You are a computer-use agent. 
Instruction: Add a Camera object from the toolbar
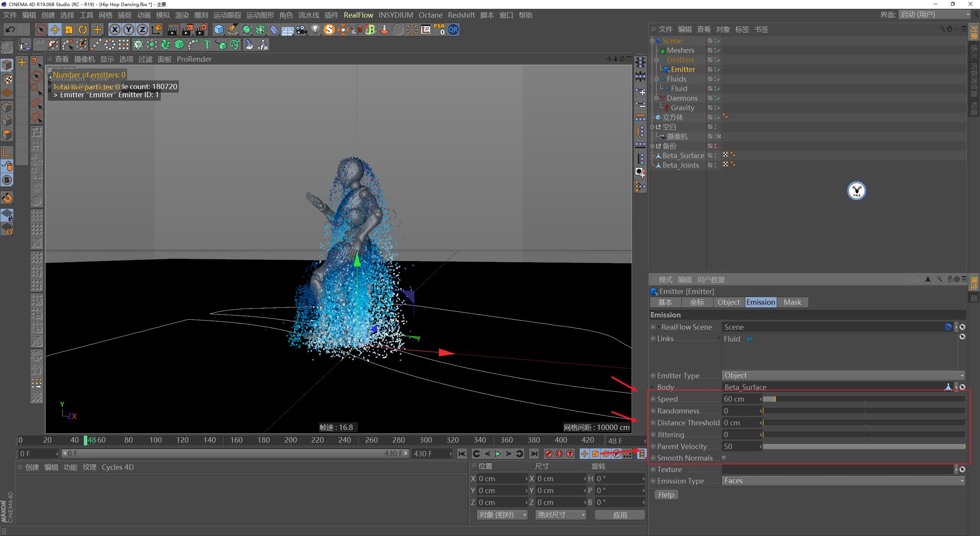coord(301,29)
